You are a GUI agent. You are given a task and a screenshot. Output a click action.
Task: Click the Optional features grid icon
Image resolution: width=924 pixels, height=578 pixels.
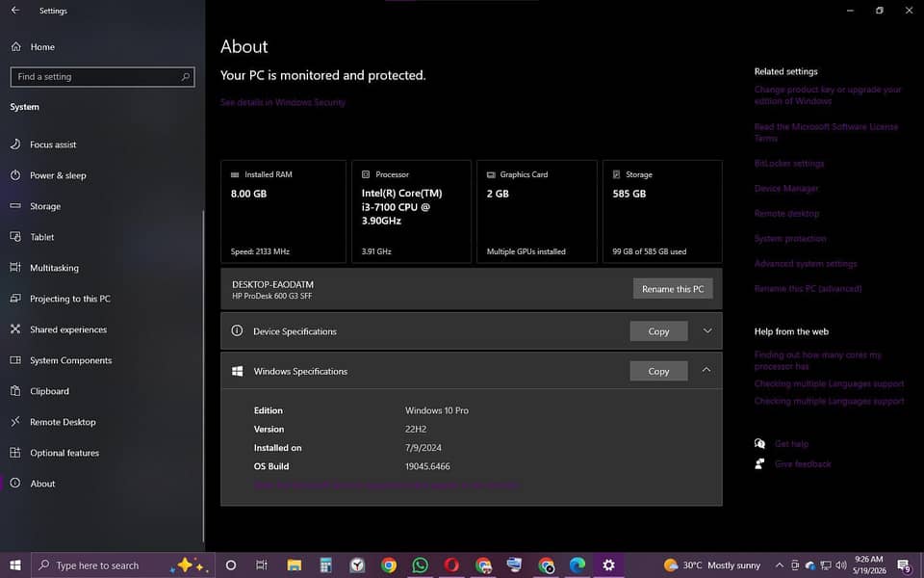[16, 453]
